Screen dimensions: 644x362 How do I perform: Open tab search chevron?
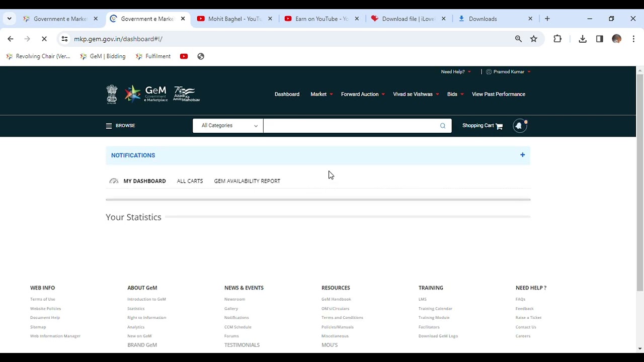[x=9, y=19]
